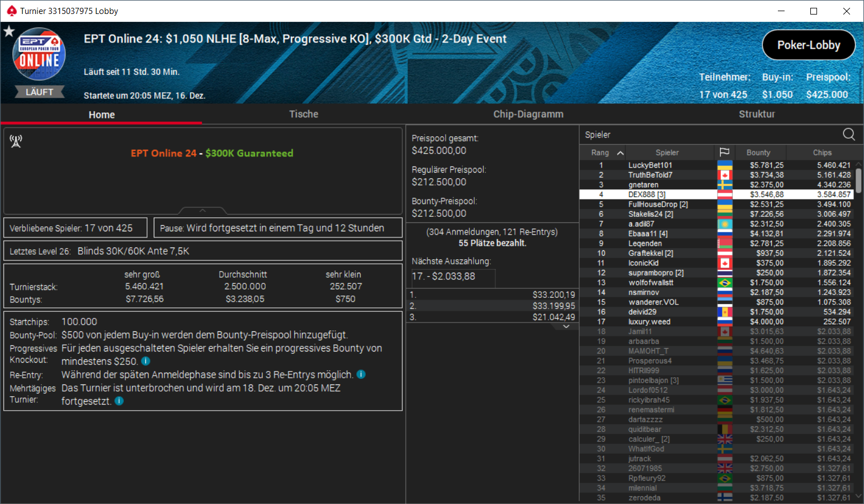
Task: Select player luxury.weed
Action: [717, 322]
